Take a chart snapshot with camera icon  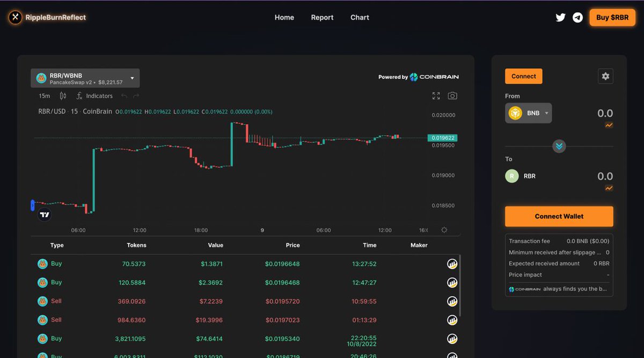click(452, 96)
